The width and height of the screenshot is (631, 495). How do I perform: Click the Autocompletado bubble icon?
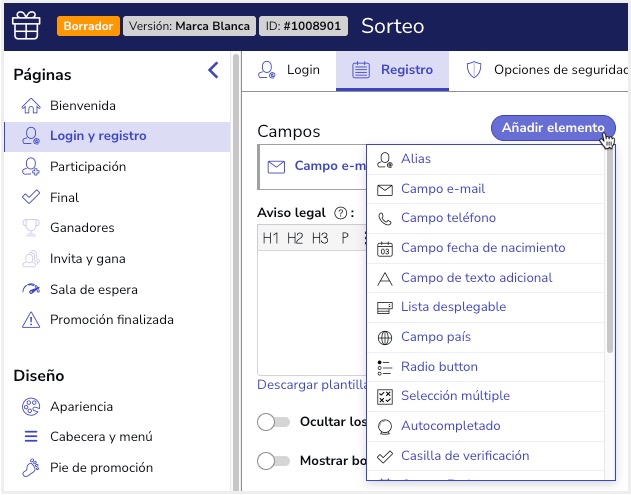click(x=385, y=427)
